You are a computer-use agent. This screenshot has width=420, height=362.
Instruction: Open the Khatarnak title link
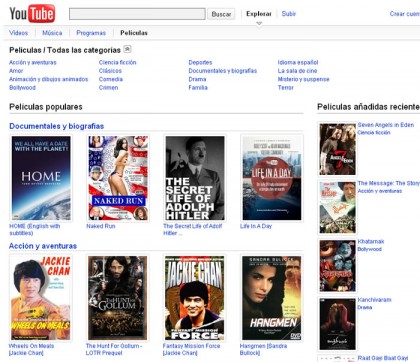click(371, 241)
